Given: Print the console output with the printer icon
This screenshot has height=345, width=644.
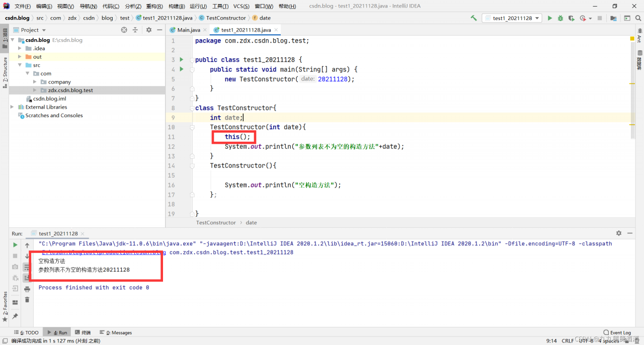Looking at the screenshot, I should point(27,289).
